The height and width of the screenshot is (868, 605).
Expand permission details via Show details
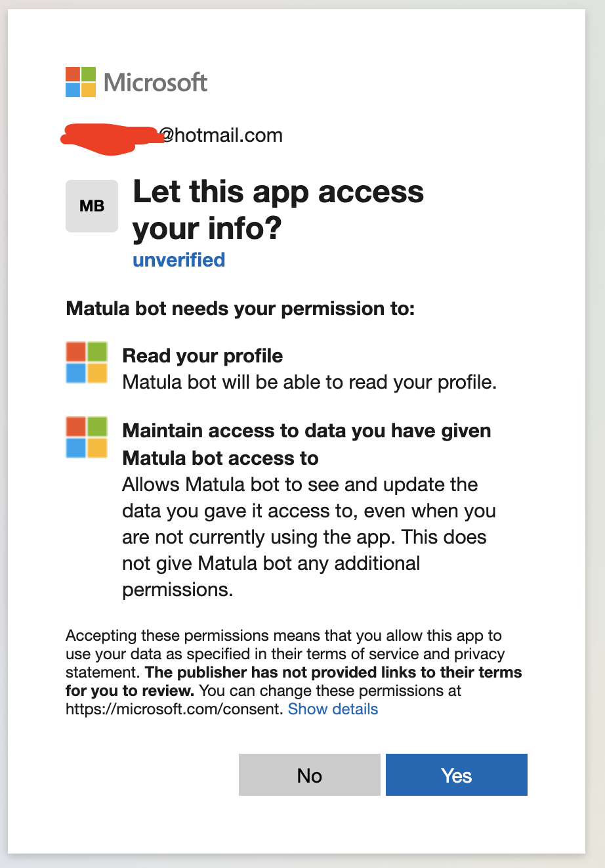[x=333, y=709]
